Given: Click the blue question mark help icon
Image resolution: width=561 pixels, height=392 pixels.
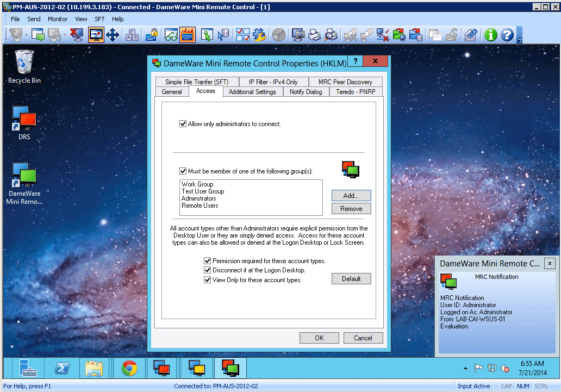Looking at the screenshot, I should [507, 35].
